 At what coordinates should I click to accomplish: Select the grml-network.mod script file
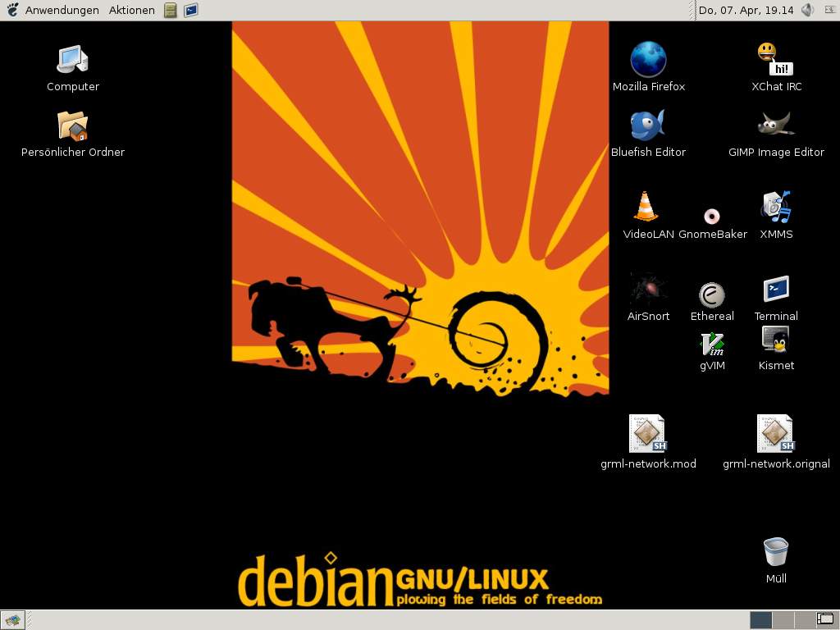click(x=648, y=433)
